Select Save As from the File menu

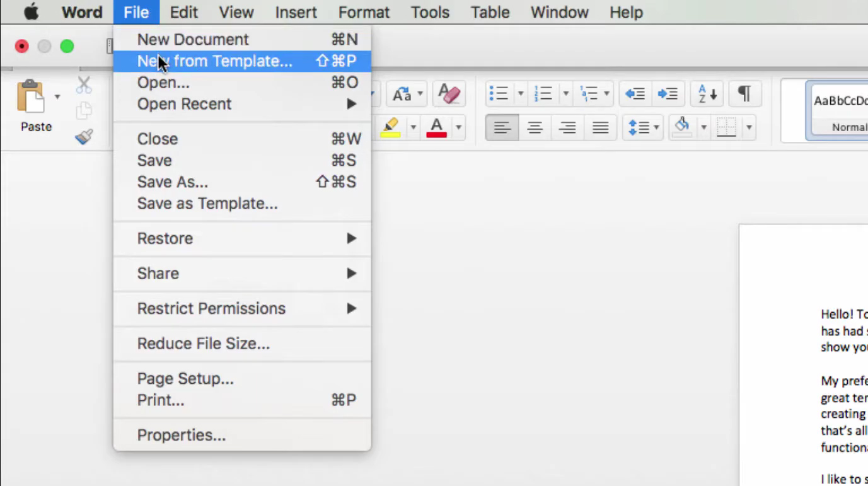coord(171,182)
